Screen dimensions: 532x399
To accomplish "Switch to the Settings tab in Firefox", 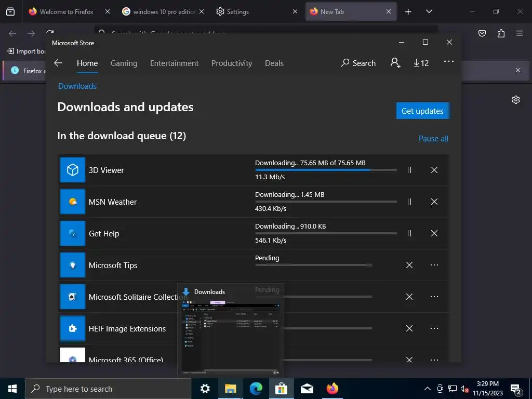I will pyautogui.click(x=237, y=11).
